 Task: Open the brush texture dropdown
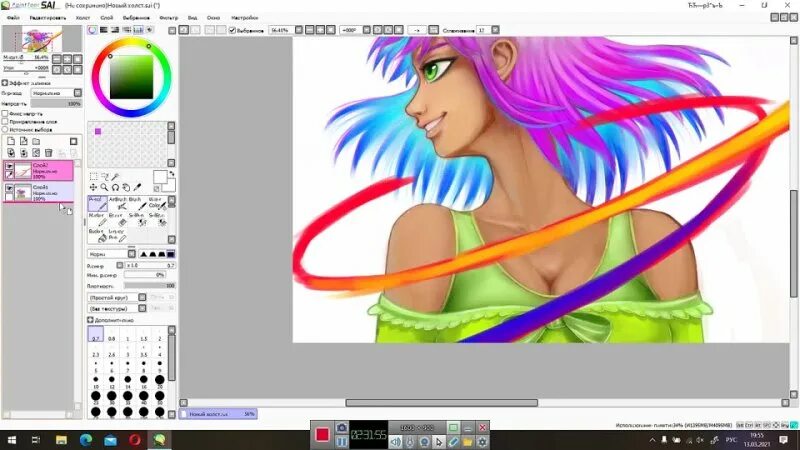point(142,308)
